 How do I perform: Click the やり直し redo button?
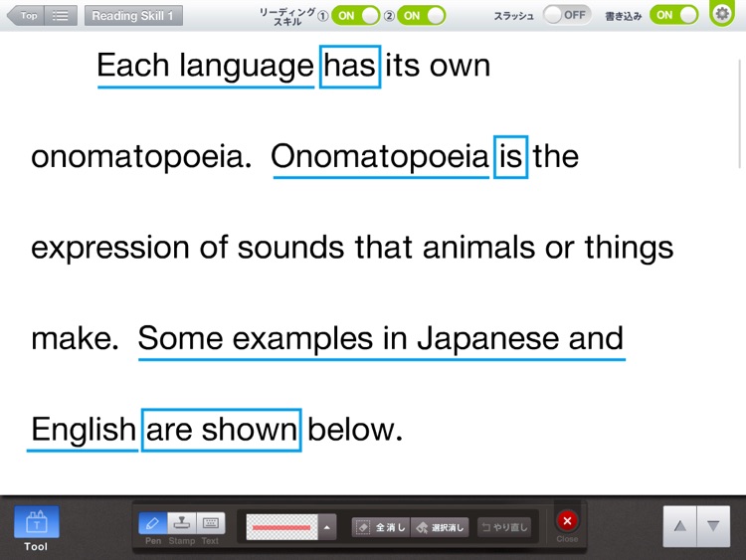click(504, 527)
